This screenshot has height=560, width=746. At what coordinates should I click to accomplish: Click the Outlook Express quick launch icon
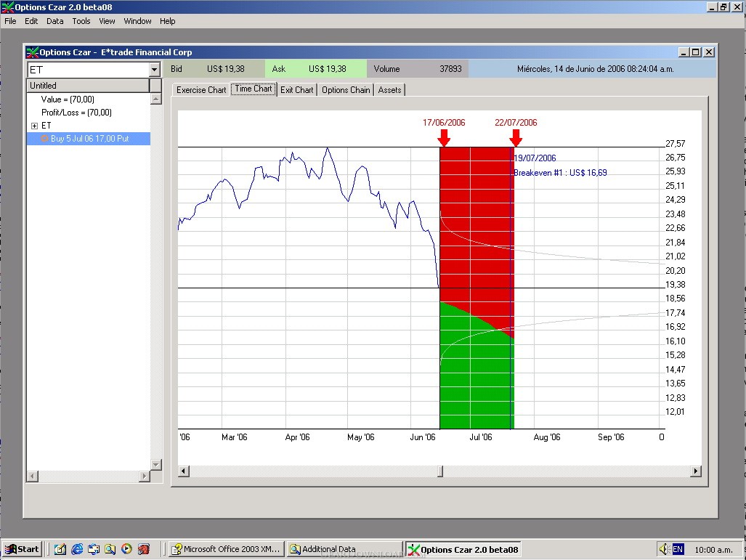(x=93, y=549)
